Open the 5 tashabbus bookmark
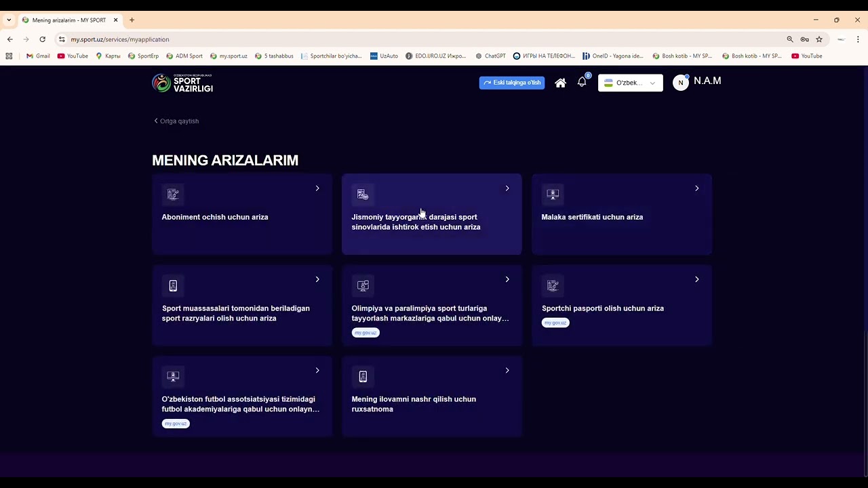The width and height of the screenshot is (868, 488). point(274,56)
